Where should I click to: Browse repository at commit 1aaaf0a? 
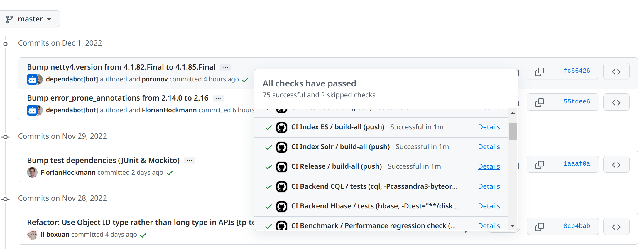coord(616,164)
